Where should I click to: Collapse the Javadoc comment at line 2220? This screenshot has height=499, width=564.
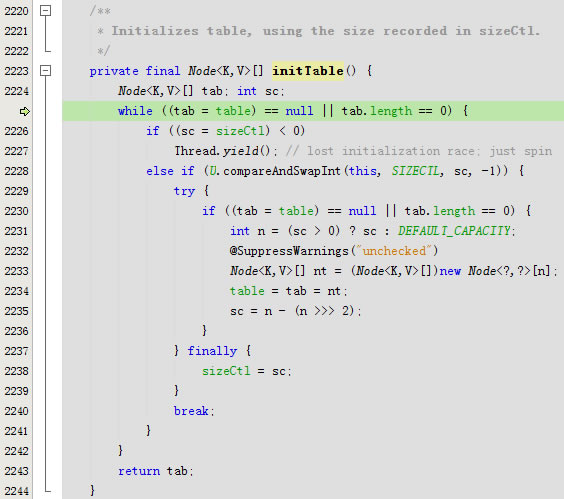tap(45, 11)
